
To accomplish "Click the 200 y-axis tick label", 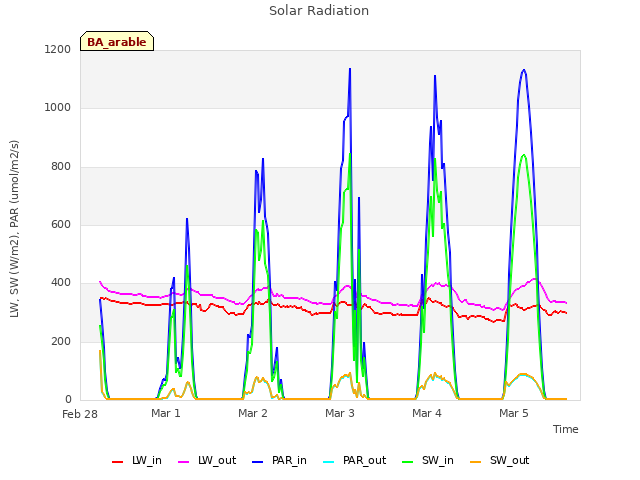I will 61,342.
